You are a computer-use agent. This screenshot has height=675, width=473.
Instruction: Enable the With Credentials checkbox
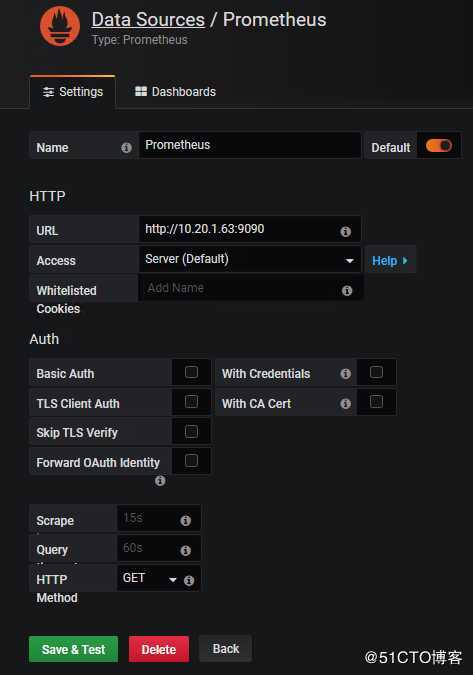376,372
